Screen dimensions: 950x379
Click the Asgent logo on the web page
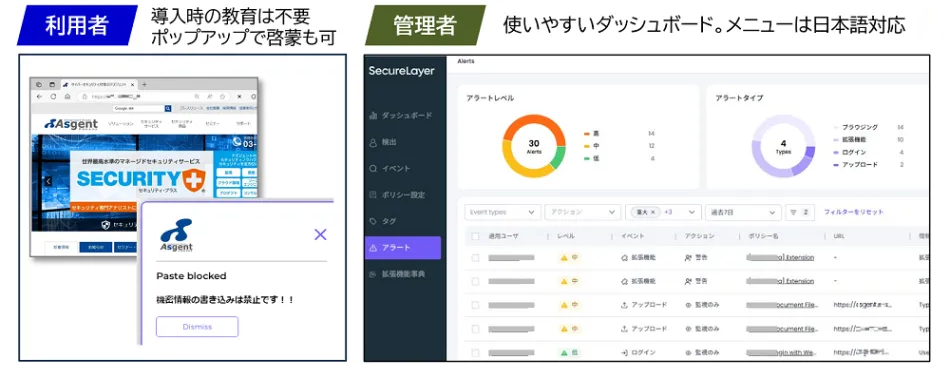click(x=70, y=123)
